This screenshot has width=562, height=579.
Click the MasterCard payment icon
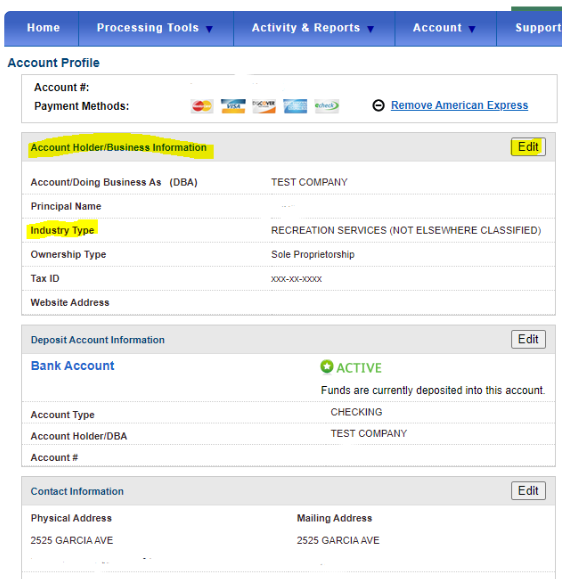click(202, 106)
